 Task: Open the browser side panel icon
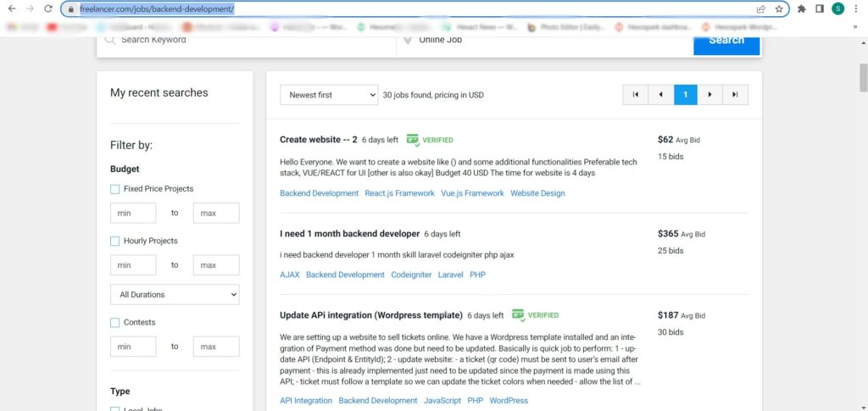(x=820, y=8)
